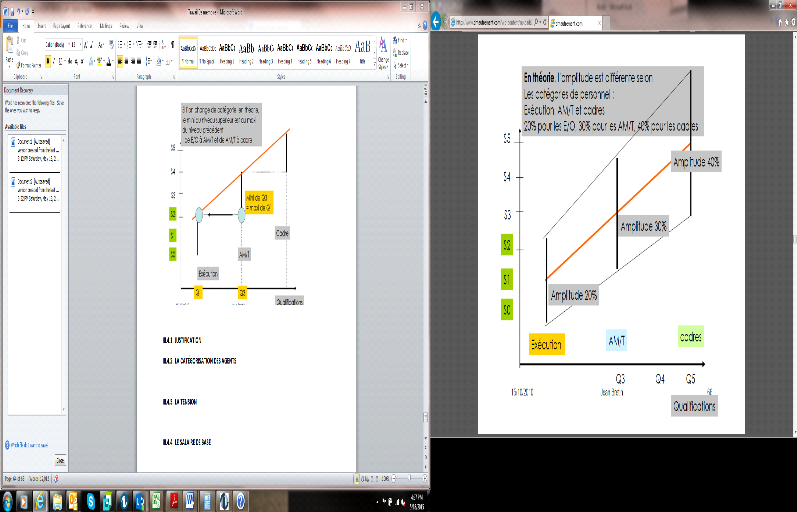Open IE Tools gear icon
Image resolution: width=797 pixels, height=512 pixels.
793,22
